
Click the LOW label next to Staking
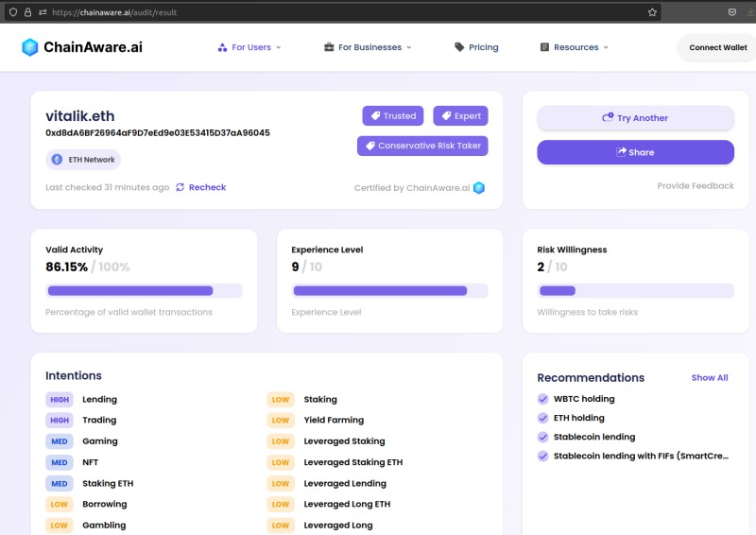[281, 400]
